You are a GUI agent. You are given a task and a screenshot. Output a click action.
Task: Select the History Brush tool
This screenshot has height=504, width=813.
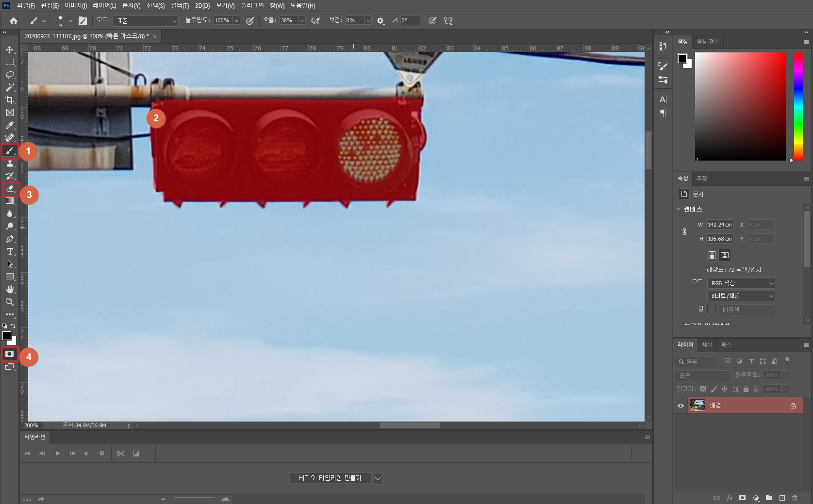tap(10, 176)
